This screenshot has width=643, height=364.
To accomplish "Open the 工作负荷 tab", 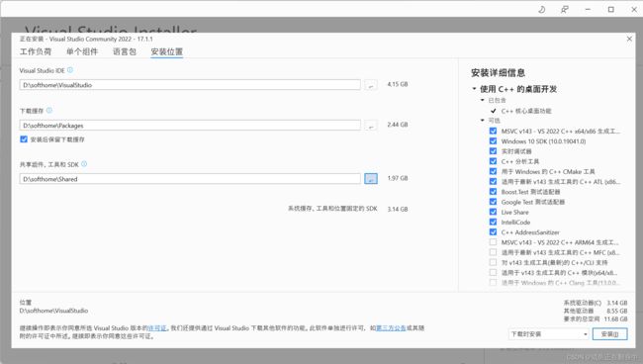I will point(36,51).
